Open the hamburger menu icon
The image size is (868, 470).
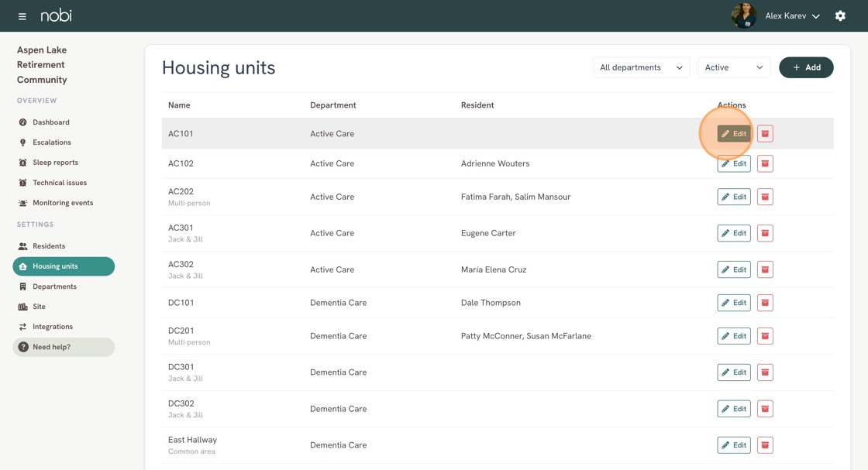click(22, 16)
